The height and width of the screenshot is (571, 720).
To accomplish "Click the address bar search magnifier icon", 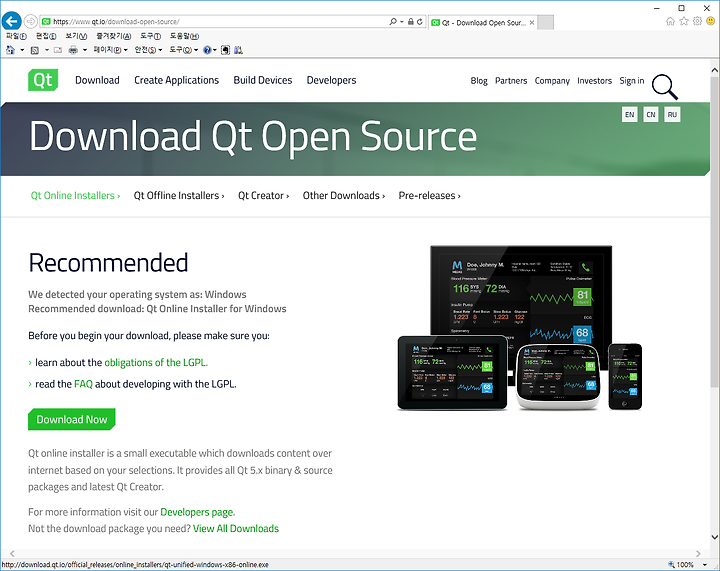I will coord(393,22).
